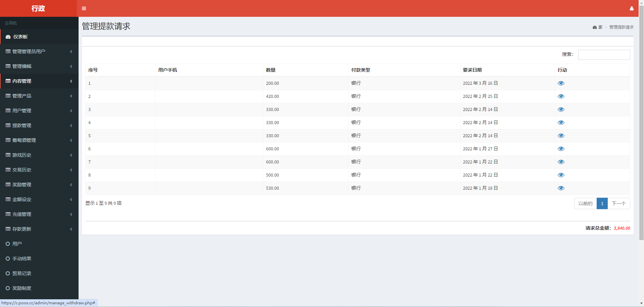
Task: Sort table by 用户手机 column header
Action: [x=209, y=70]
